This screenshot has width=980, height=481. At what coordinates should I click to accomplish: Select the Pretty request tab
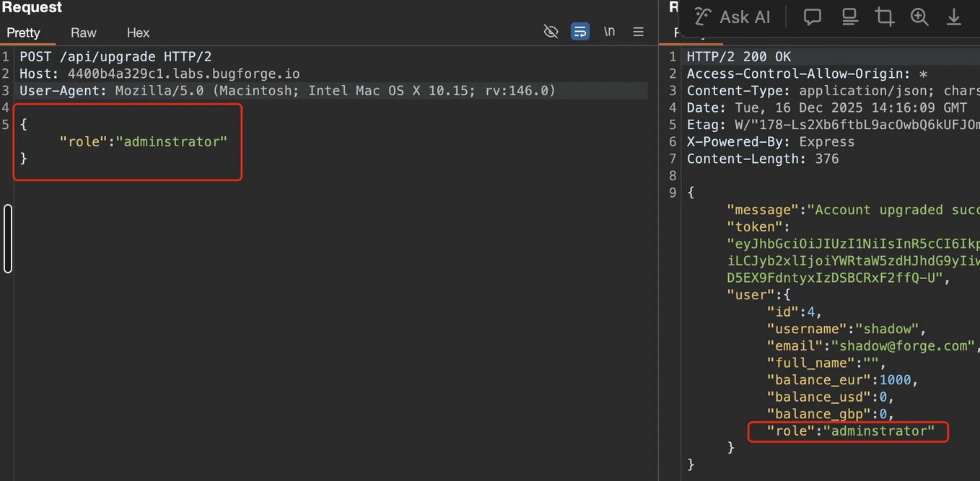point(24,33)
